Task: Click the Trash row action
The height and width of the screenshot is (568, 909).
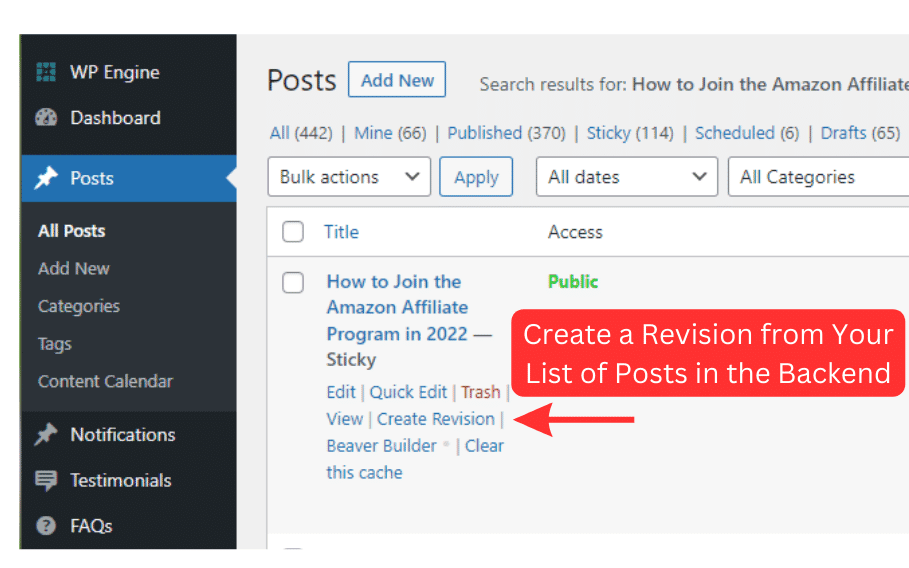Action: click(481, 392)
